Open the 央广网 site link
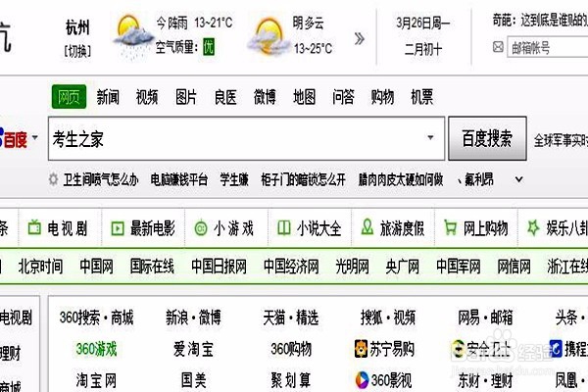Viewport: 588px width, 392px height. 403,267
